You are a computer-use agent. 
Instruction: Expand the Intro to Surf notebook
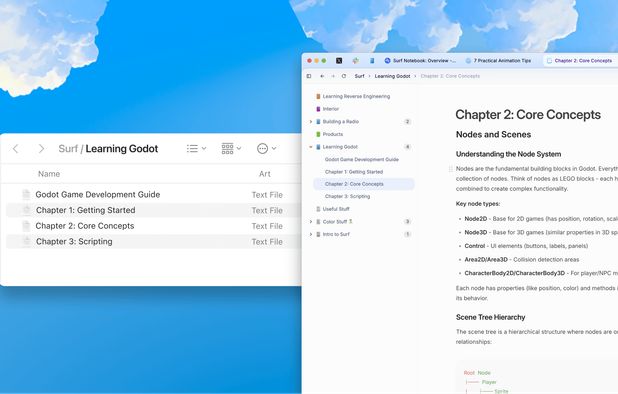point(311,234)
